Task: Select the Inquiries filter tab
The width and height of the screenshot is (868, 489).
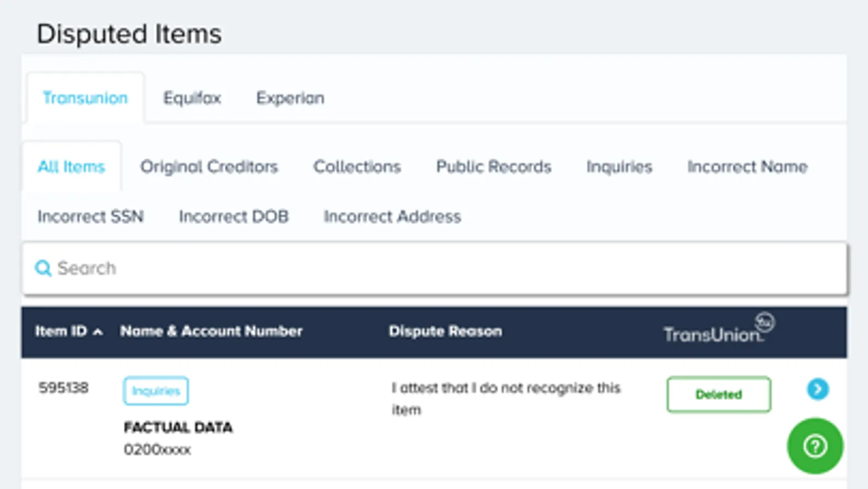Action: [619, 166]
